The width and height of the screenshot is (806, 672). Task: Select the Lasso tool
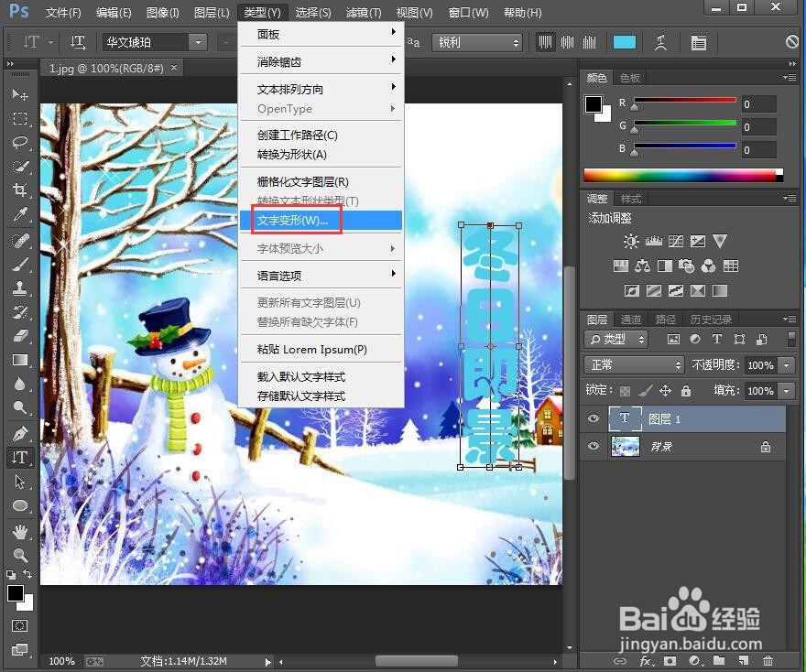pyautogui.click(x=19, y=142)
